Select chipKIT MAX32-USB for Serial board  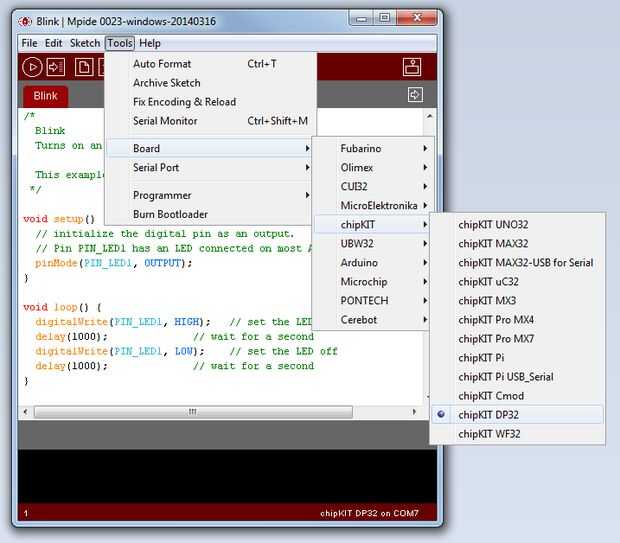517,262
